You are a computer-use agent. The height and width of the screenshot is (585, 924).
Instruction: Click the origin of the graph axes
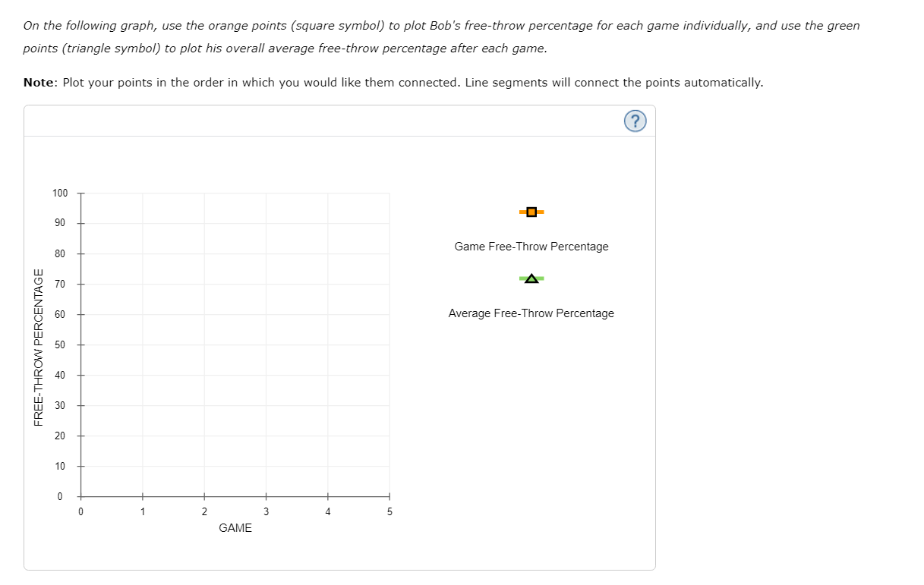(80, 496)
